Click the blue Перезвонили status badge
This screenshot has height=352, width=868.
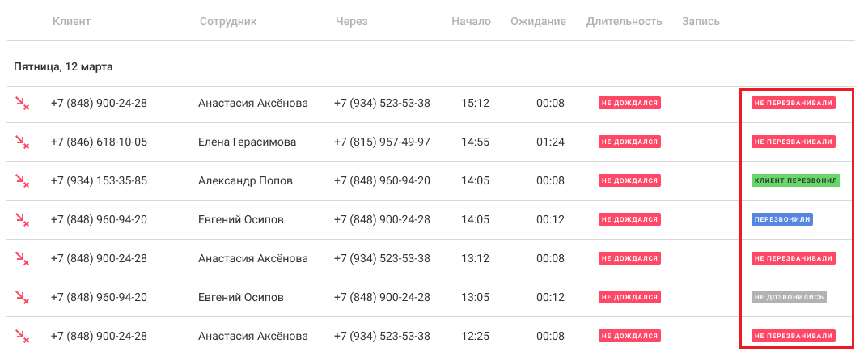(x=781, y=219)
